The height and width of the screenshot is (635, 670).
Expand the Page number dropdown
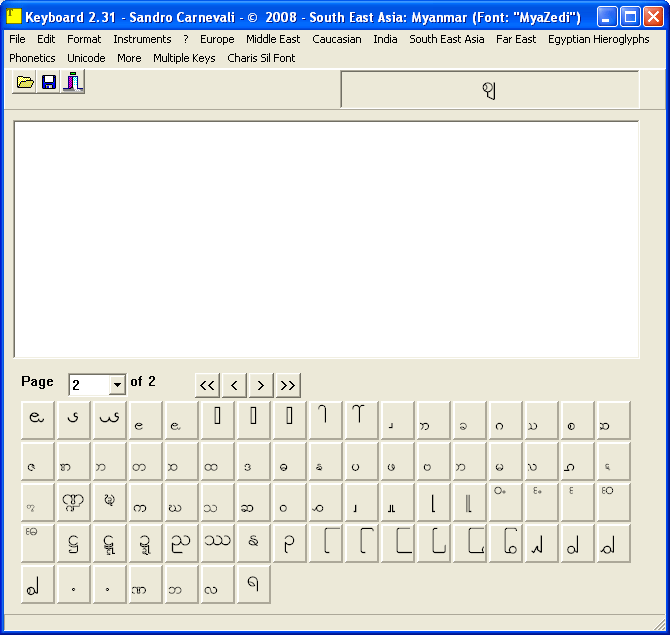pyautogui.click(x=117, y=385)
